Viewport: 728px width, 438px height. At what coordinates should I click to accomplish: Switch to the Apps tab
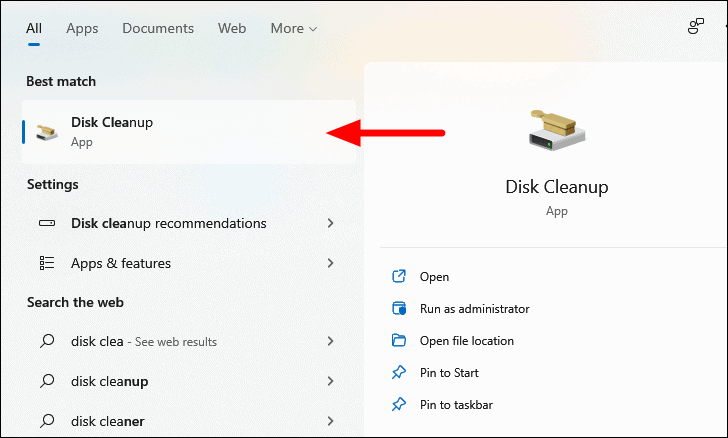[82, 28]
